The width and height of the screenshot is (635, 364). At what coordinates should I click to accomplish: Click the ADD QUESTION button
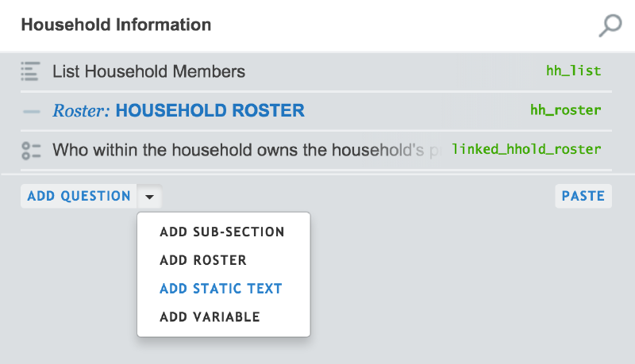tap(79, 196)
